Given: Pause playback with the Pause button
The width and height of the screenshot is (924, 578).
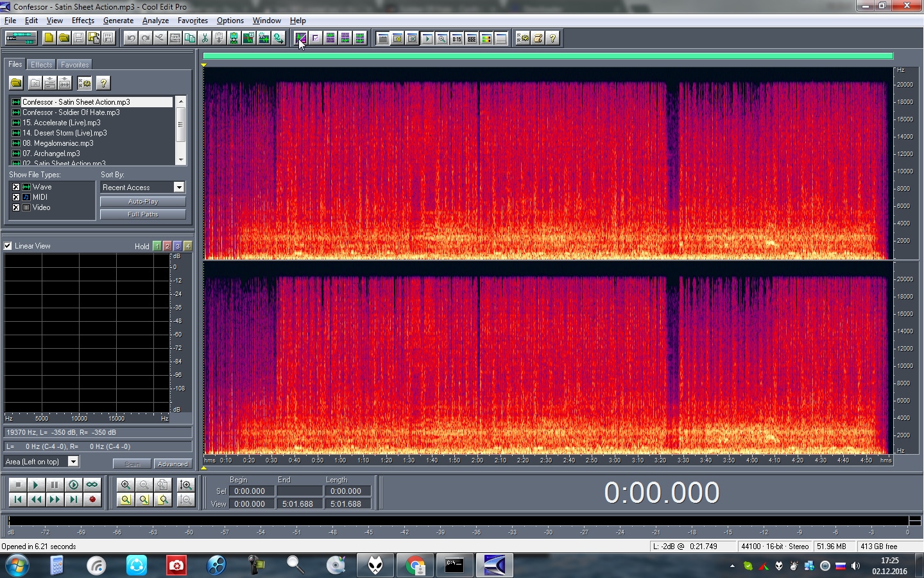Looking at the screenshot, I should coord(55,485).
